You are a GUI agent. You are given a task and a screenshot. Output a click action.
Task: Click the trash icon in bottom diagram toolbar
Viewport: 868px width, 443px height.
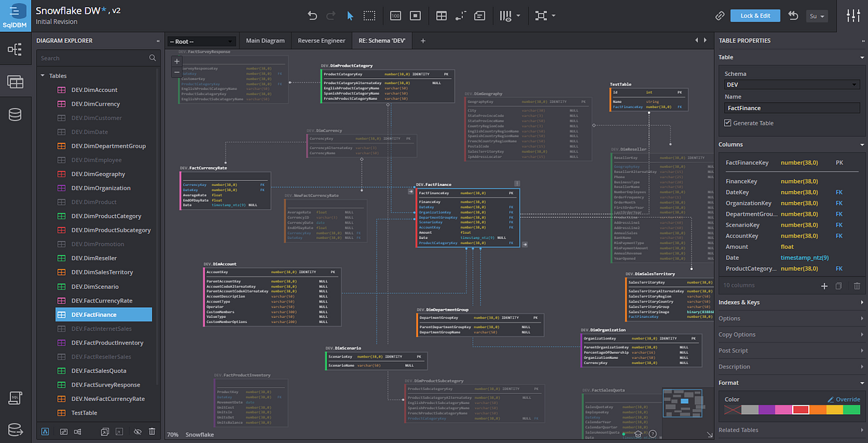click(152, 431)
